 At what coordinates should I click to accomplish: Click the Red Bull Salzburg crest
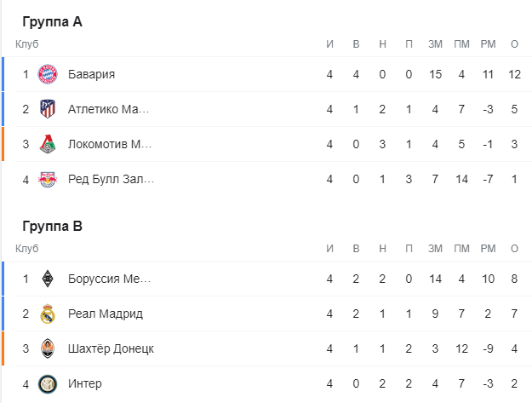(48, 179)
